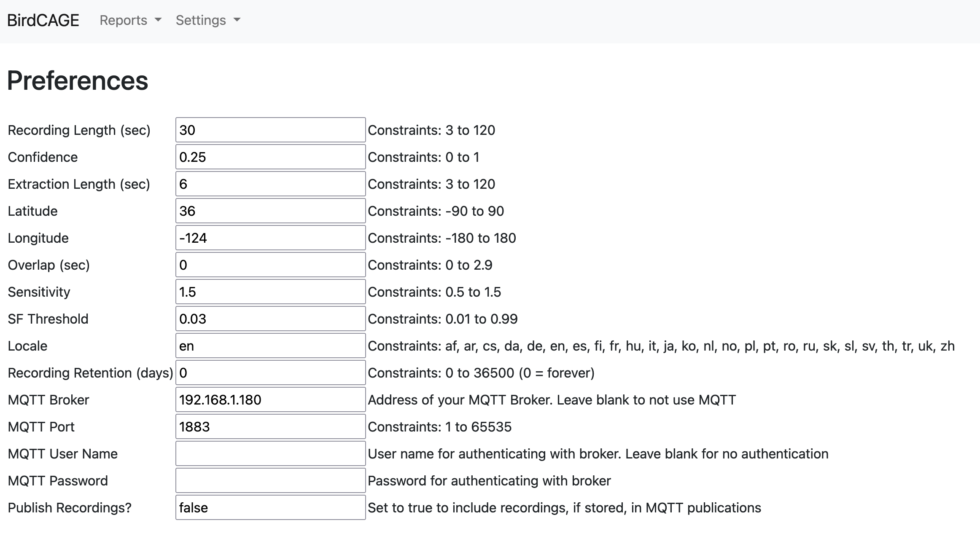Select the Extraction Length input box
The height and width of the screenshot is (536, 980).
[270, 184]
